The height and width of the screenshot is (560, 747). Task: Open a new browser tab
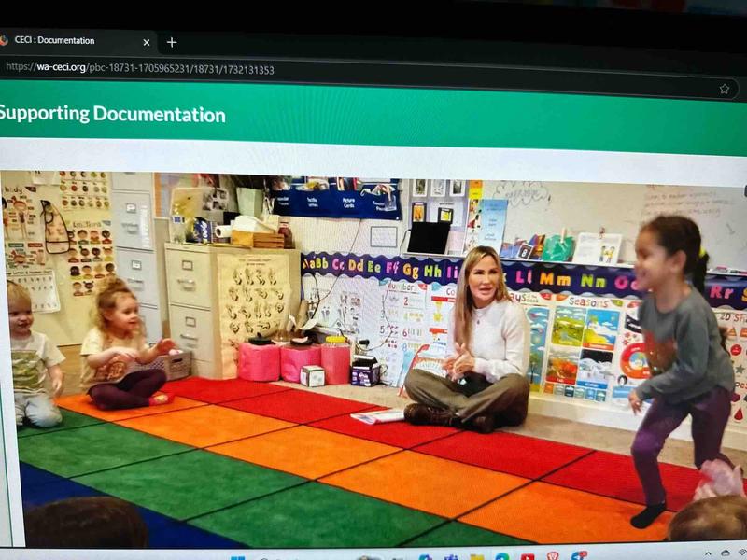(x=172, y=42)
